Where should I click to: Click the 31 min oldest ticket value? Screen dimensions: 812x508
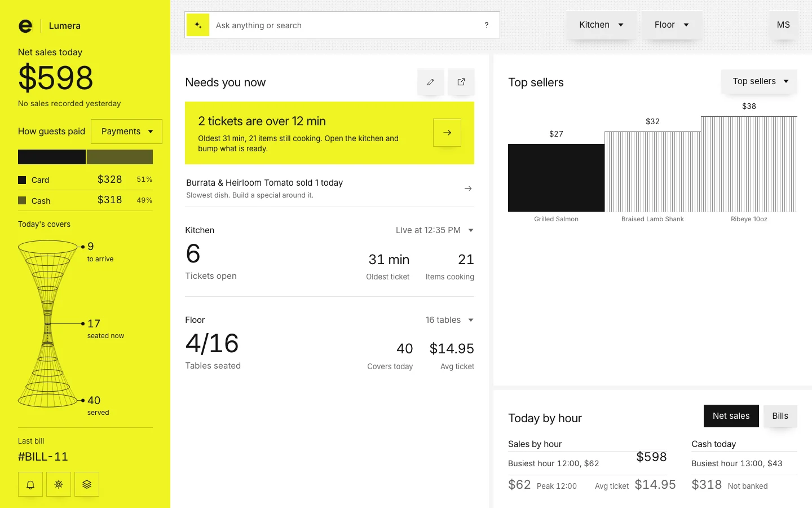tap(389, 260)
